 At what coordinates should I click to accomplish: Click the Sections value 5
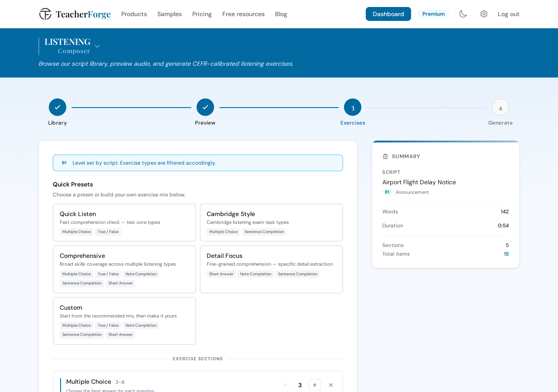coord(507,245)
